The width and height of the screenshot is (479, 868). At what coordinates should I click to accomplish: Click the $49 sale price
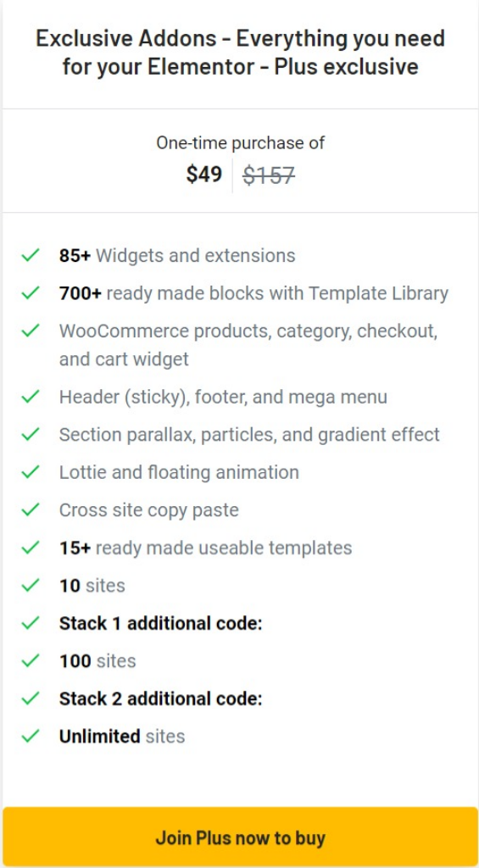click(x=204, y=175)
